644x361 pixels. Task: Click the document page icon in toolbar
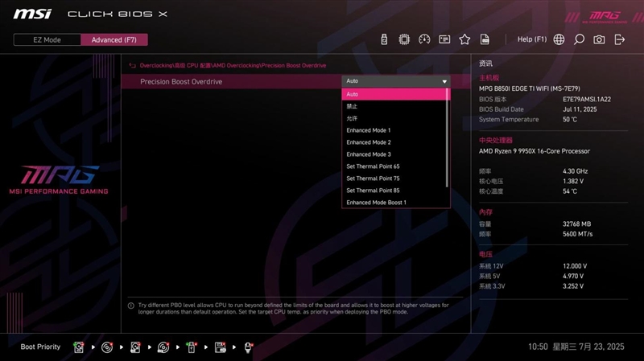click(x=485, y=39)
